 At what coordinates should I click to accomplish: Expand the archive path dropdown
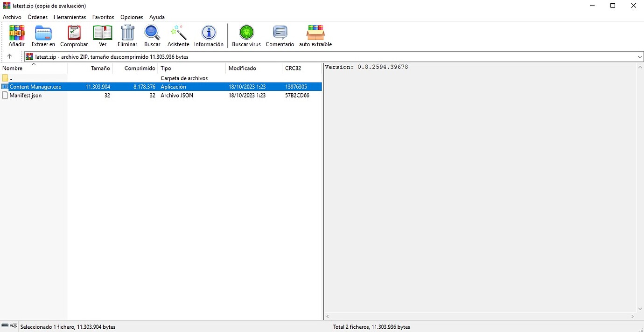[639, 57]
